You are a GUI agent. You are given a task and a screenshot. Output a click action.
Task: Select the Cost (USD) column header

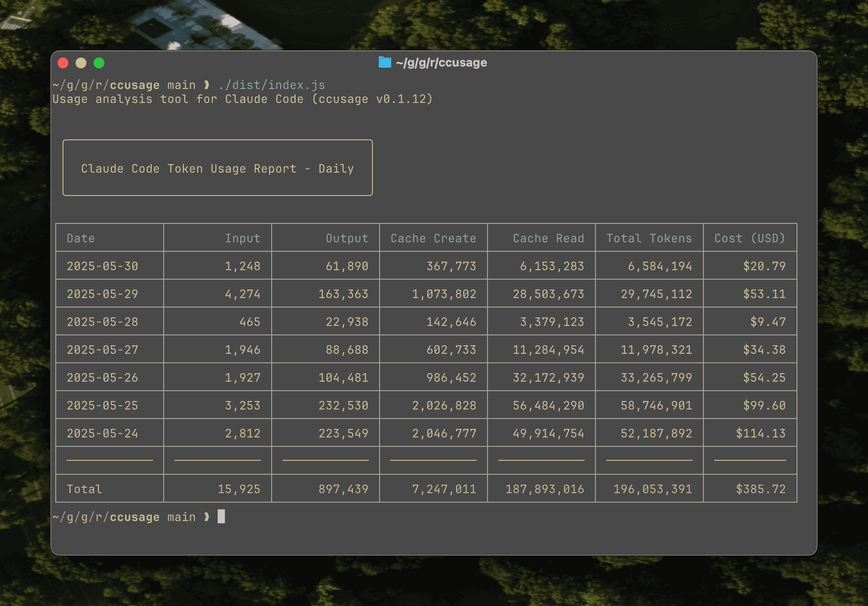tap(749, 238)
